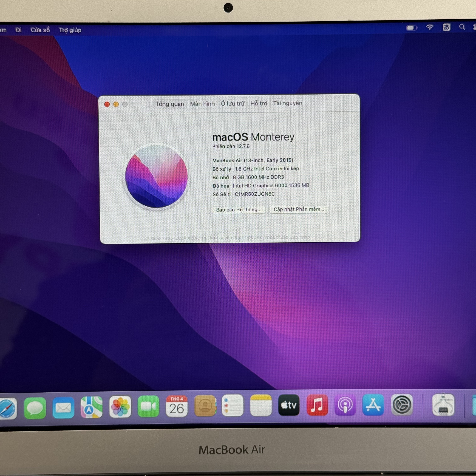Open the Podcasts dock icon
Screen dimensions: 476x476
[x=345, y=405]
